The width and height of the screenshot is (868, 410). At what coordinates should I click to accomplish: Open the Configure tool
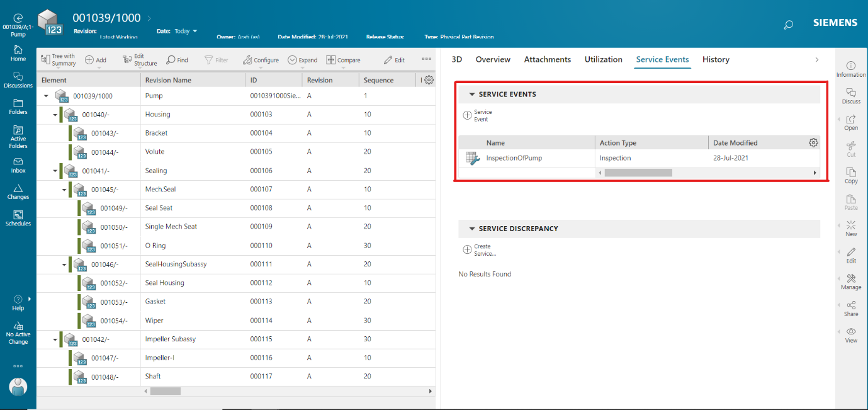click(261, 60)
